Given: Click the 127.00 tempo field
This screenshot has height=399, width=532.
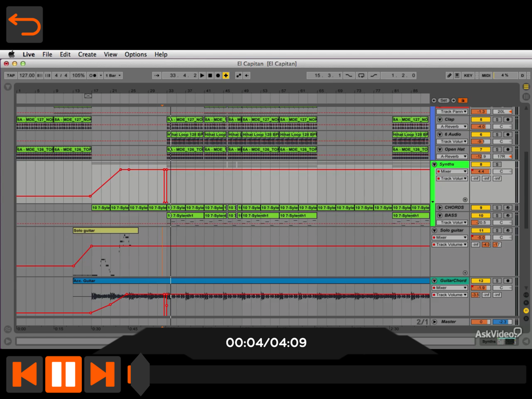Looking at the screenshot, I should (x=27, y=76).
